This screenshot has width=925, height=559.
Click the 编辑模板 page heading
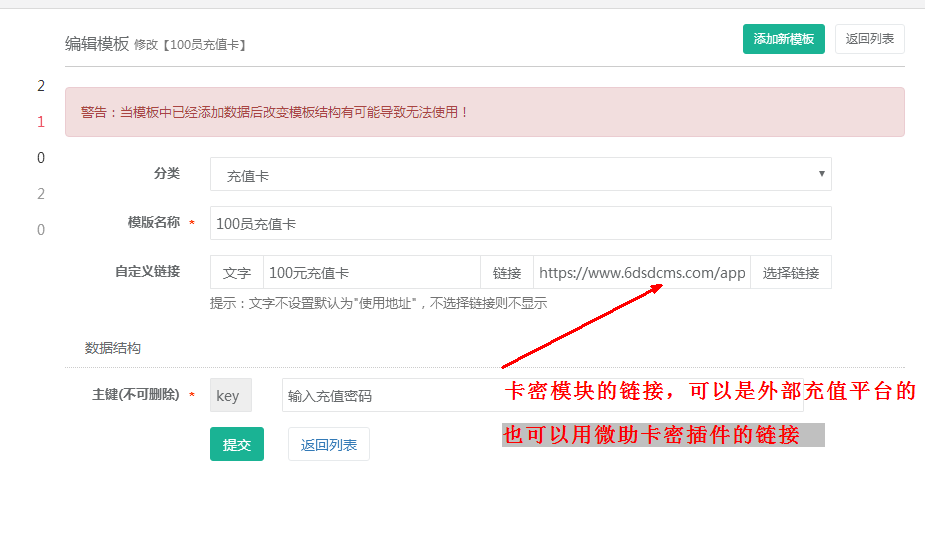[x=96, y=43]
